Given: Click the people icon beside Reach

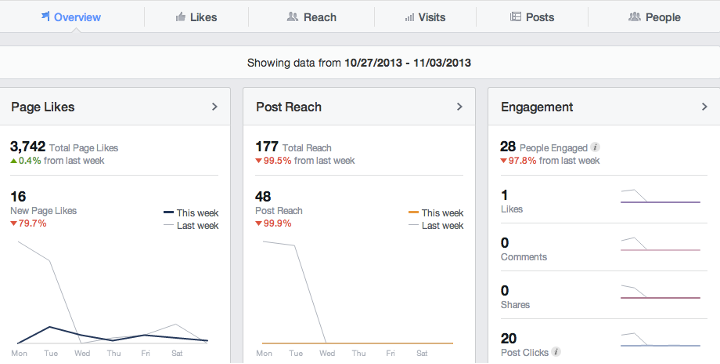Looking at the screenshot, I should tap(292, 17).
